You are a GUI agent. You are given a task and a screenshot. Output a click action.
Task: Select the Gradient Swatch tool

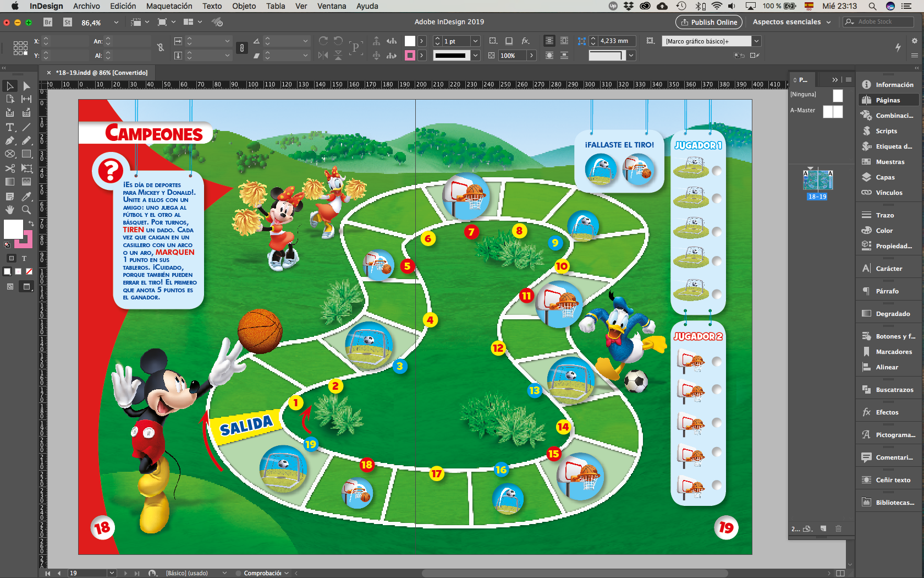9,182
